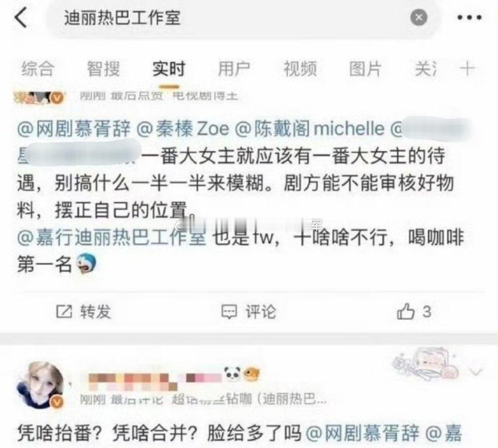Viewport: 498px width, 448px height.
Task: Open comments via 评论 icon
Action: pos(249,311)
